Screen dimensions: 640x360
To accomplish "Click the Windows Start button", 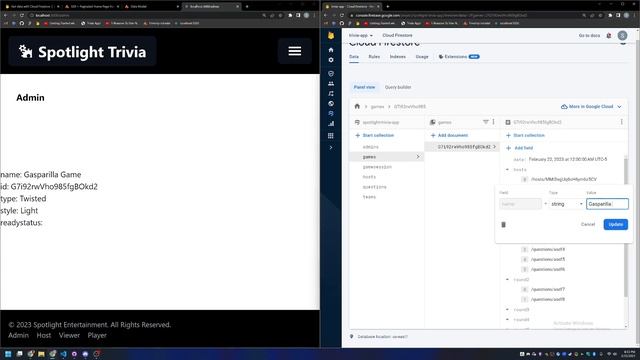I will coord(8,354).
